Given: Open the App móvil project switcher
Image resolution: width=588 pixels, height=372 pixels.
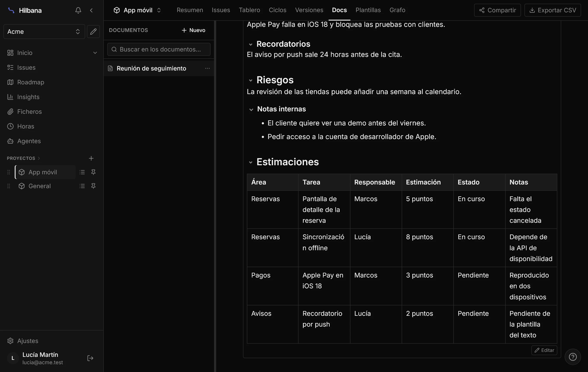Looking at the screenshot, I should pyautogui.click(x=137, y=10).
